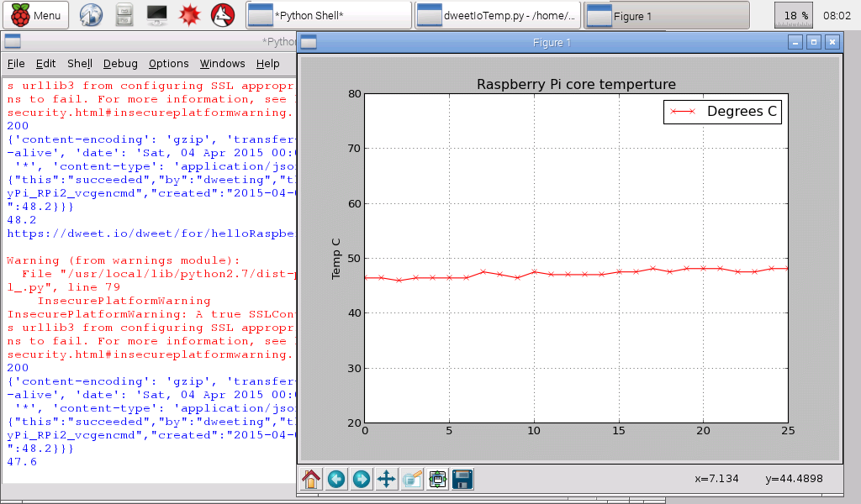
Task: Open the Debug menu in Python Shell
Action: click(120, 64)
